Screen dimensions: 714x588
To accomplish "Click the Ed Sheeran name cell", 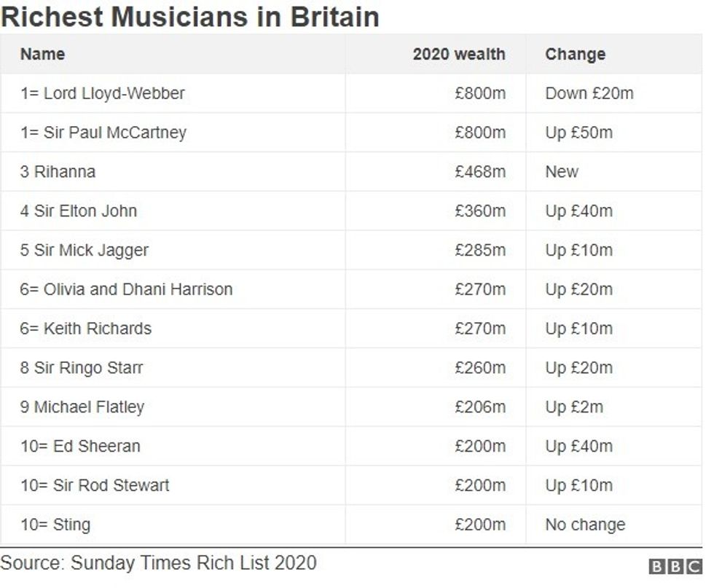I will [x=80, y=446].
